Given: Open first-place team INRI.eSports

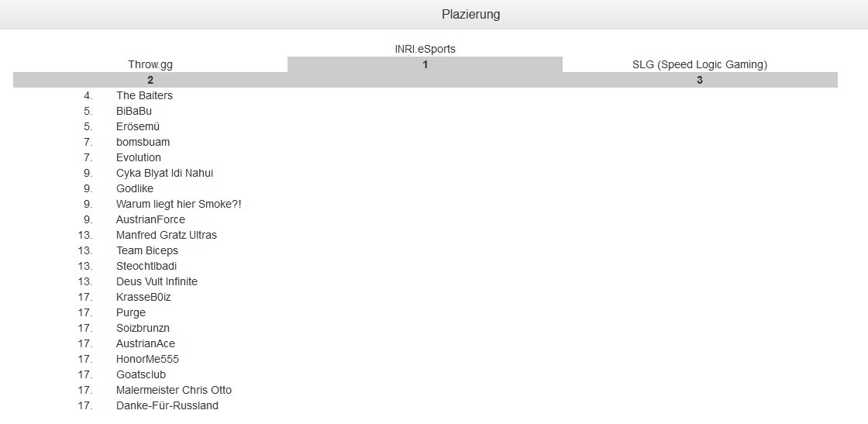Looking at the screenshot, I should [x=425, y=49].
